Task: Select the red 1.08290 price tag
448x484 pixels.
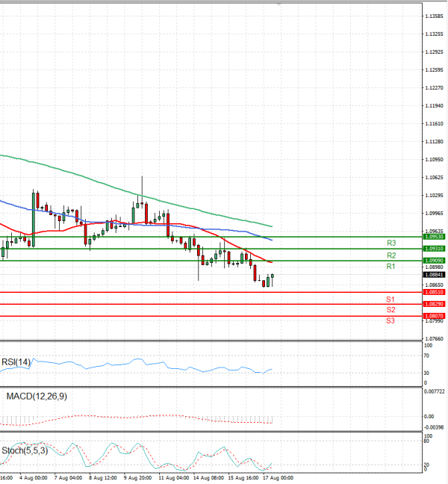Action: [434, 304]
